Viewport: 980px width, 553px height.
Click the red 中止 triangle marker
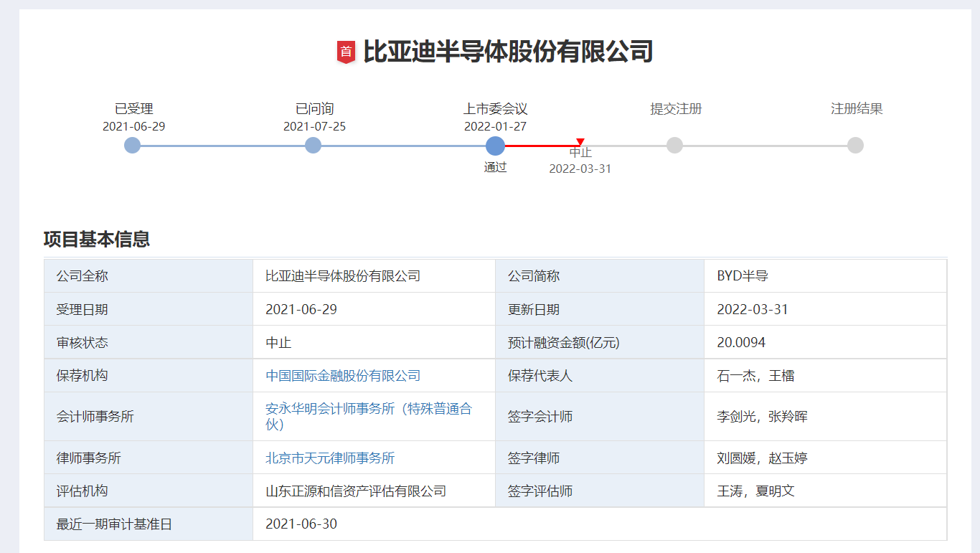(x=580, y=142)
